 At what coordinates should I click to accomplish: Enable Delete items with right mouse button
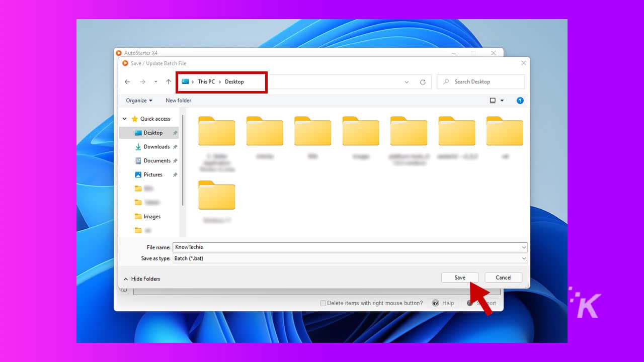pyautogui.click(x=323, y=303)
